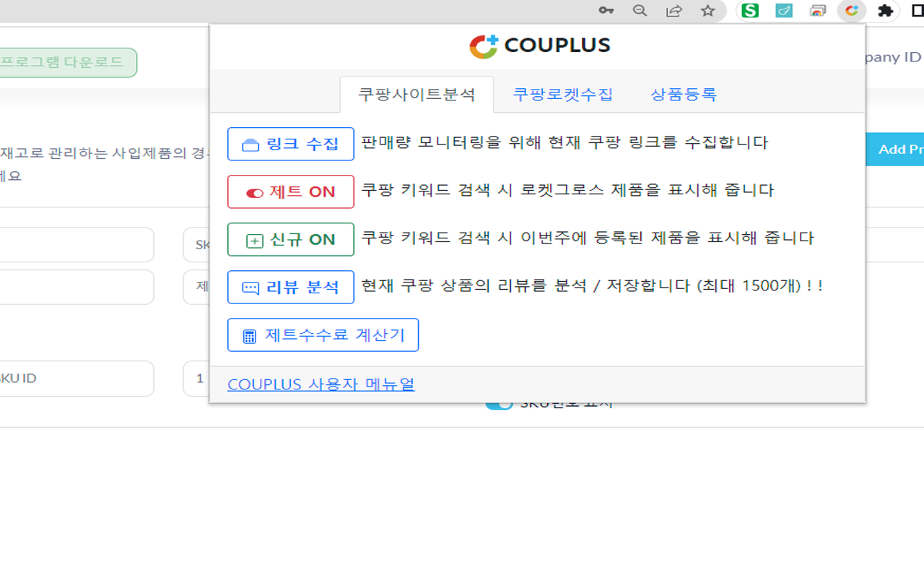The image size is (924, 578).
Task: Open saved passwords via the key icon
Action: [606, 11]
